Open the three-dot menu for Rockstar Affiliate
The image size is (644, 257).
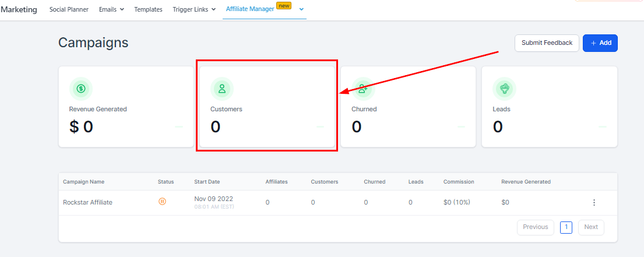pos(594,202)
